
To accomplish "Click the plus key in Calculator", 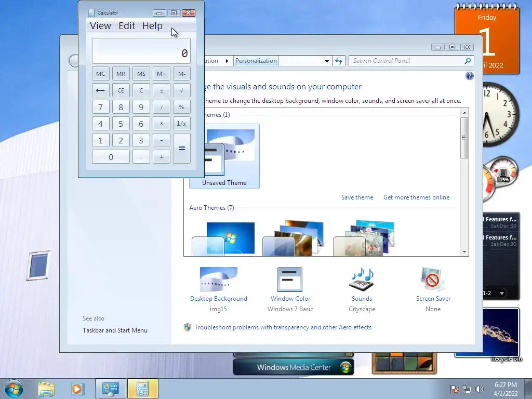I will pyautogui.click(x=162, y=157).
